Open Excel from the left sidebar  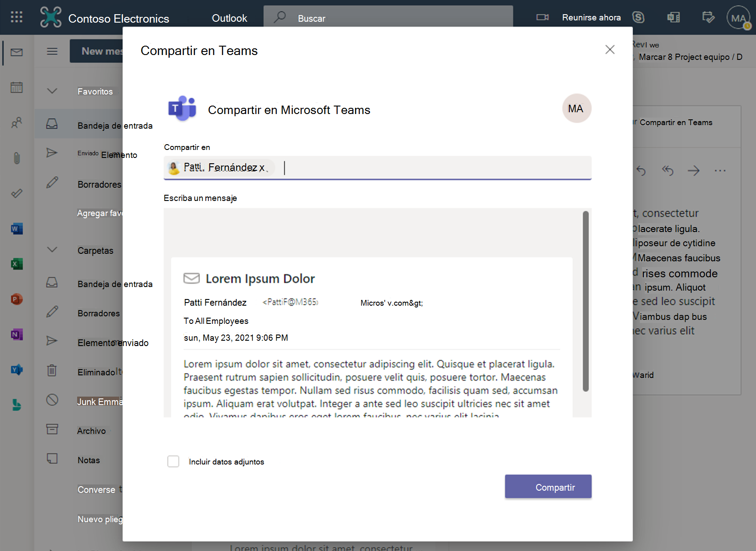click(x=16, y=264)
